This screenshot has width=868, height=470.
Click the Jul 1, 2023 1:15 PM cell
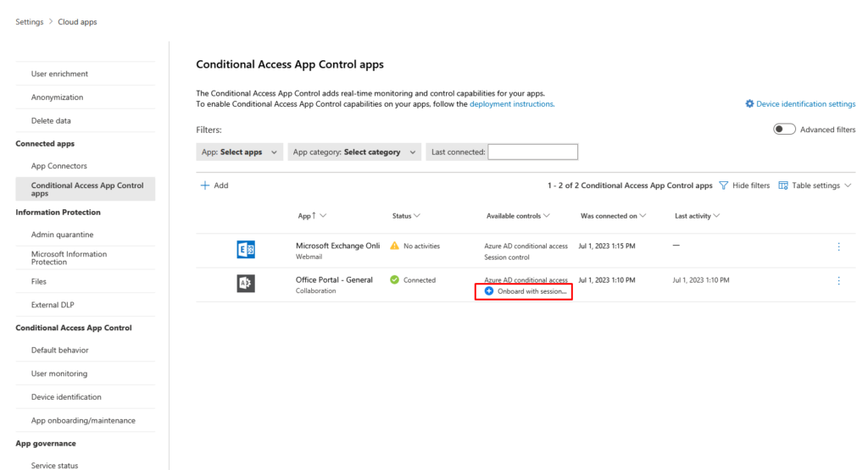click(x=607, y=246)
